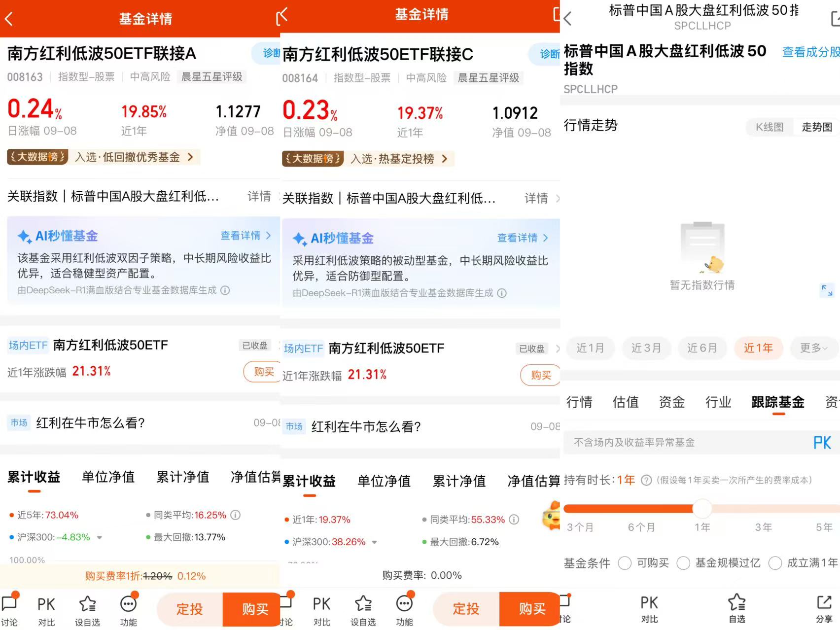Open article 红利在牛市怎么看? in 联接A
840x630 pixels.
click(x=140, y=423)
